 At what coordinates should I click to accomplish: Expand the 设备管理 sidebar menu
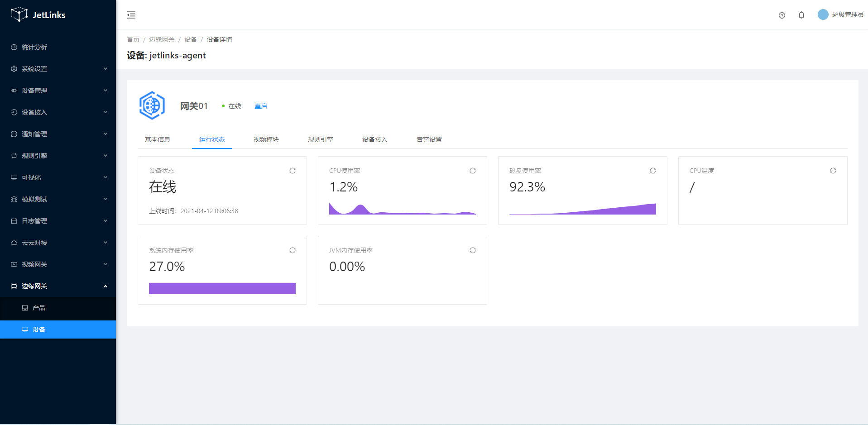click(58, 91)
